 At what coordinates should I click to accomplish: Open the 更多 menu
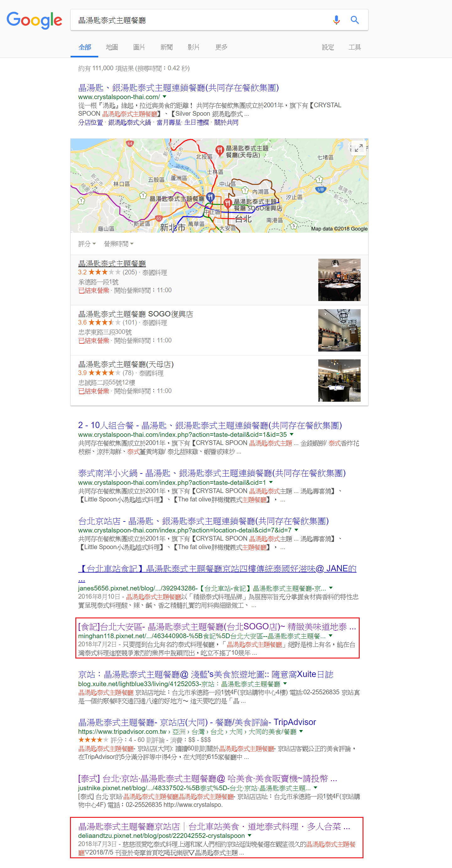tap(221, 47)
